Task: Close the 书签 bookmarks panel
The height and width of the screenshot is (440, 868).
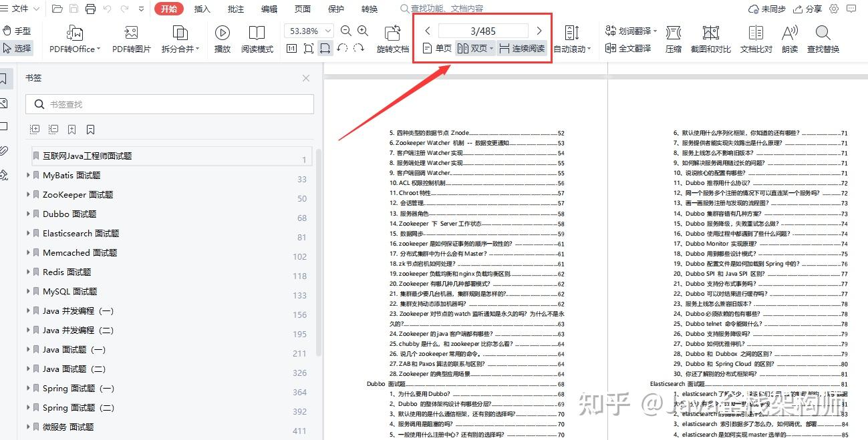Action: click(306, 78)
